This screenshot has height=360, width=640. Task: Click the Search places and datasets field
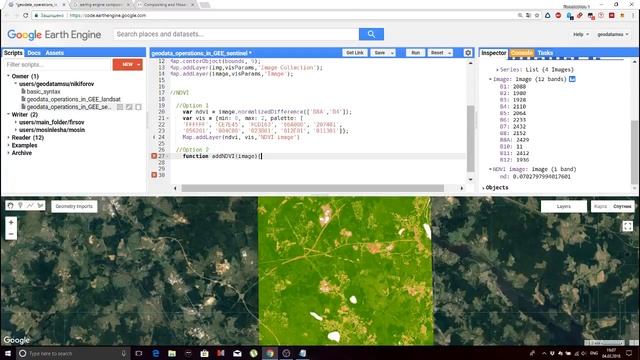pos(236,34)
